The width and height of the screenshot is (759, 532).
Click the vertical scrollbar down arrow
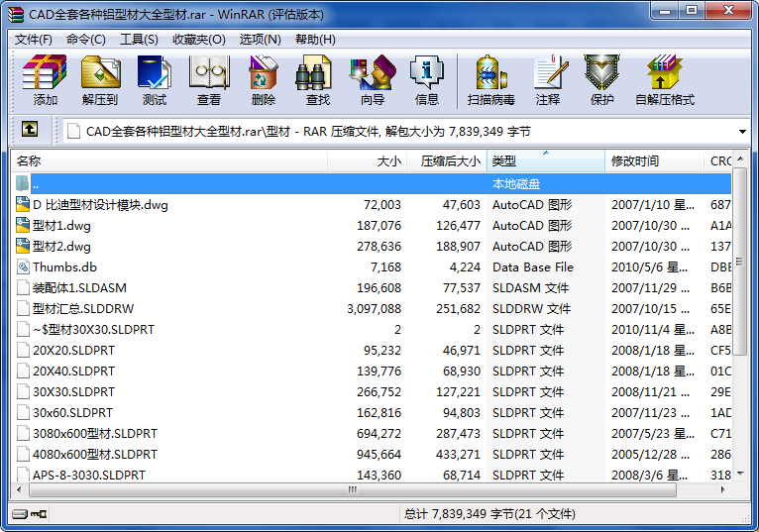[739, 474]
